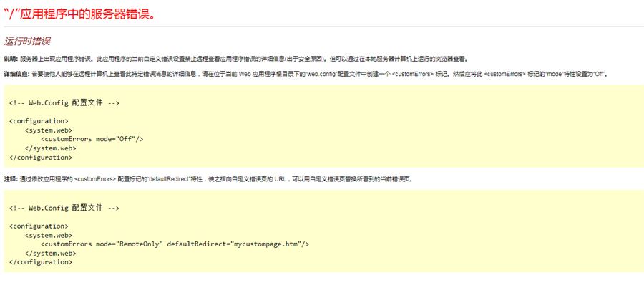This screenshot has height=288, width=644.
Task: Click the closing </configuration> tag in second block
Action: point(41,261)
